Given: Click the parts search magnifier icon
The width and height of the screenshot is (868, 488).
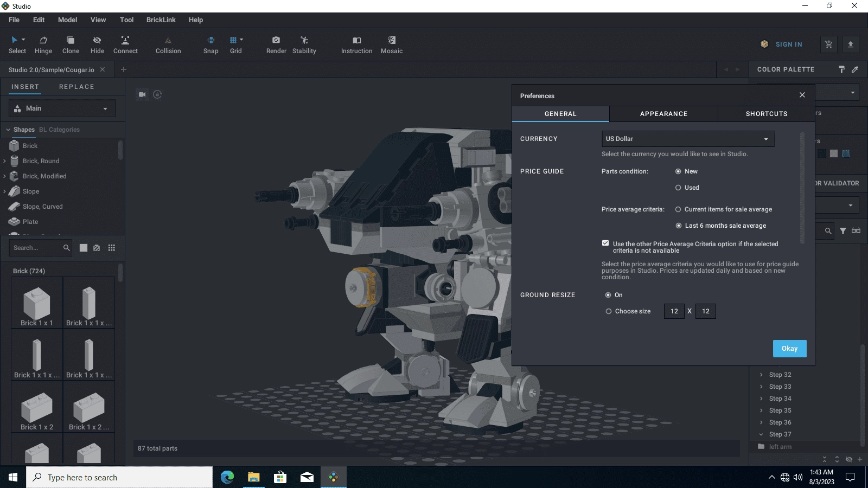Looking at the screenshot, I should (x=66, y=248).
